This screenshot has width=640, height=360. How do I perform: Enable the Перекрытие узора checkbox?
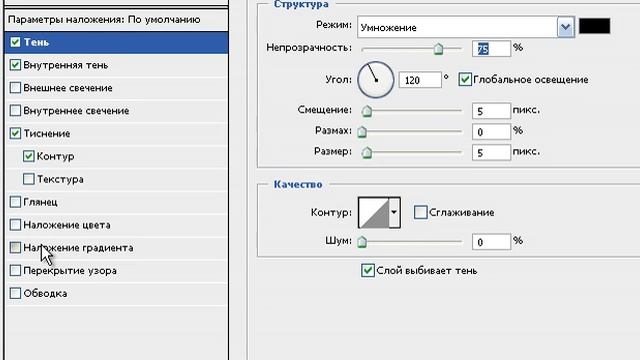click(x=15, y=271)
